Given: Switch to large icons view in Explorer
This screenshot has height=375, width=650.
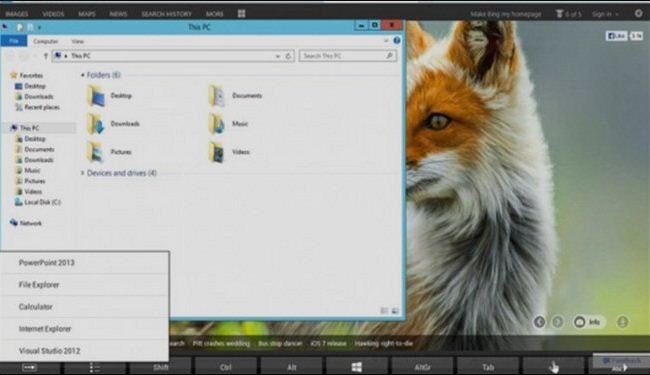Looking at the screenshot, I should tap(395, 311).
